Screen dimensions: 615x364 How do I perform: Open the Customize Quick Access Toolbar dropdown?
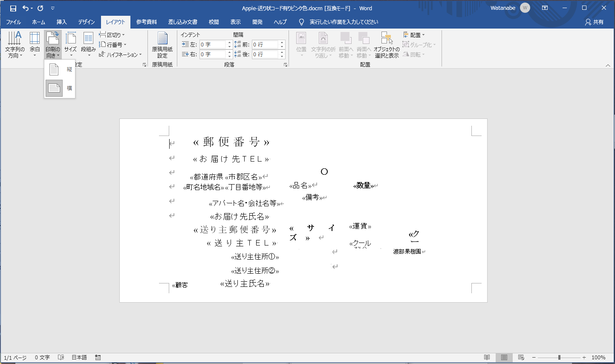(53, 8)
